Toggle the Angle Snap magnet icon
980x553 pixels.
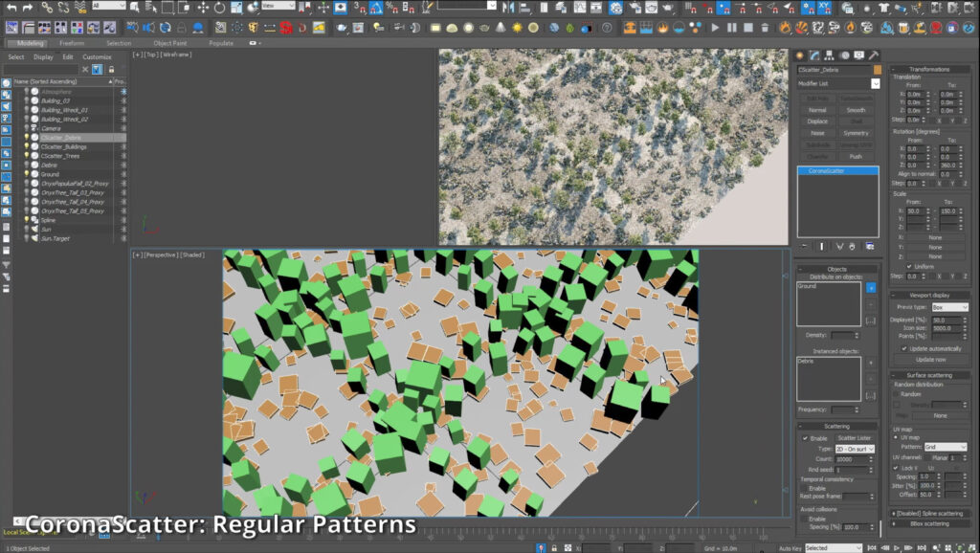click(376, 8)
